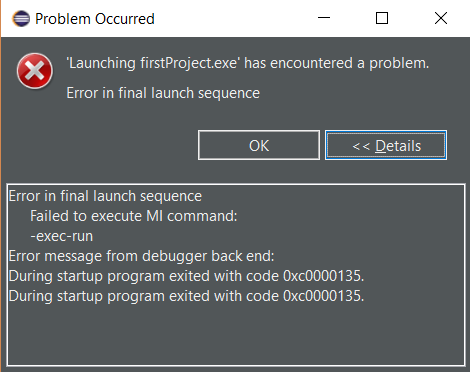Collapse the details using the << Details button

coord(386,145)
